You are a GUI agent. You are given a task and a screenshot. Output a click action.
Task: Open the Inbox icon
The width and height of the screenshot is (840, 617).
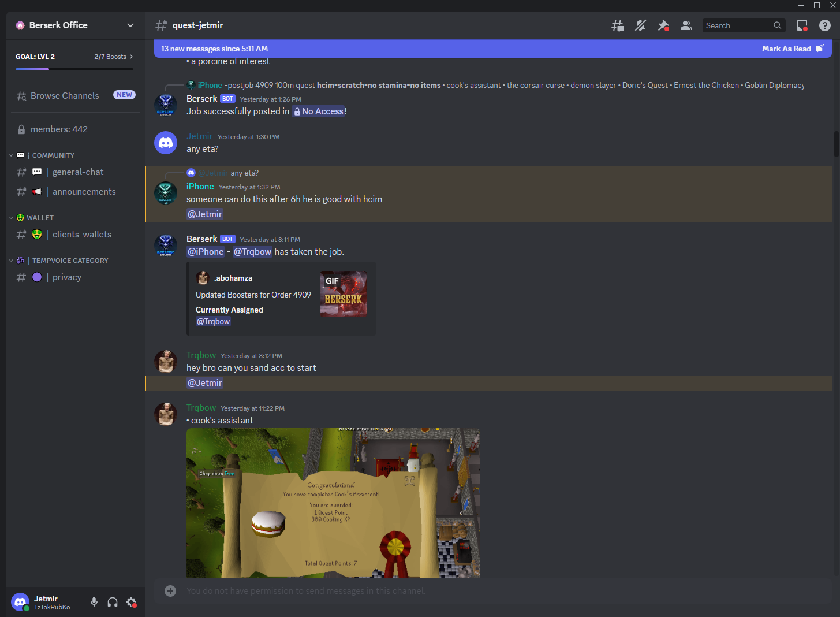802,25
